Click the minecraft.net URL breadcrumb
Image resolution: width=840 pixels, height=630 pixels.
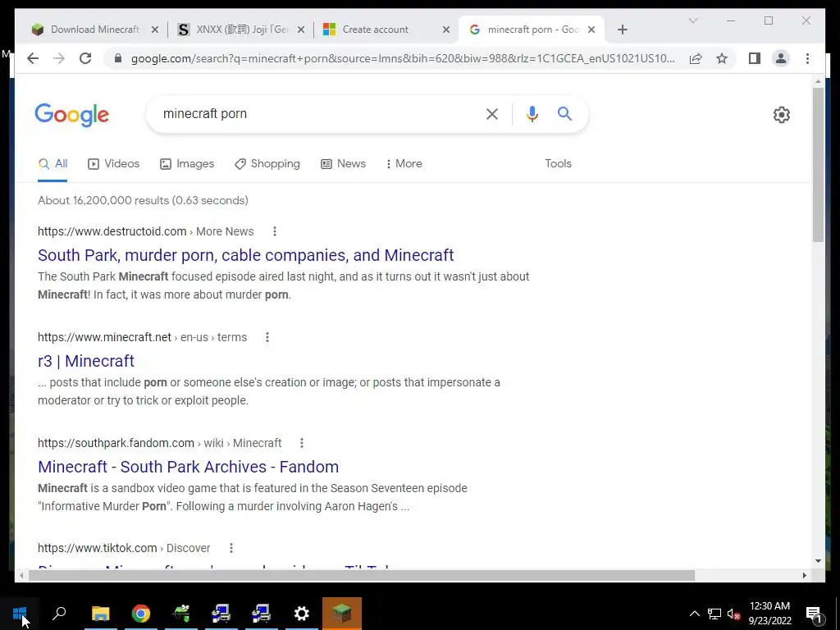(x=143, y=337)
